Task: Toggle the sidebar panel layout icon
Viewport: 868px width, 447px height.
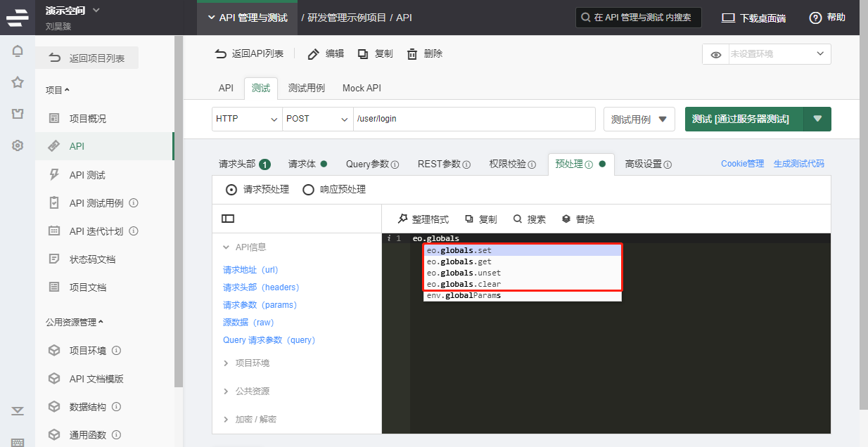Action: (228, 219)
